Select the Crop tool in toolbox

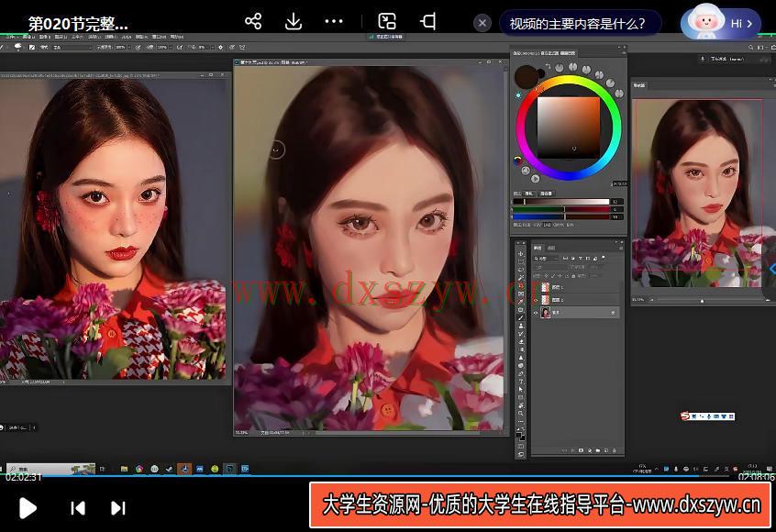click(x=521, y=286)
